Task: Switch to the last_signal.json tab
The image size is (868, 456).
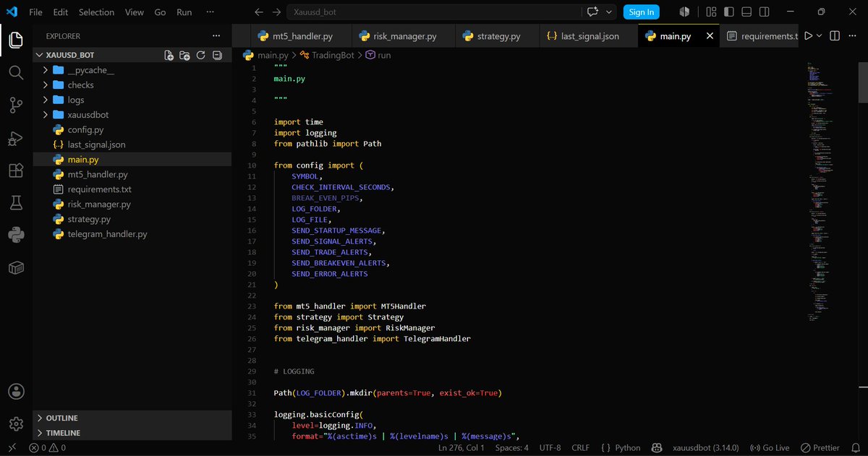Action: coord(590,35)
